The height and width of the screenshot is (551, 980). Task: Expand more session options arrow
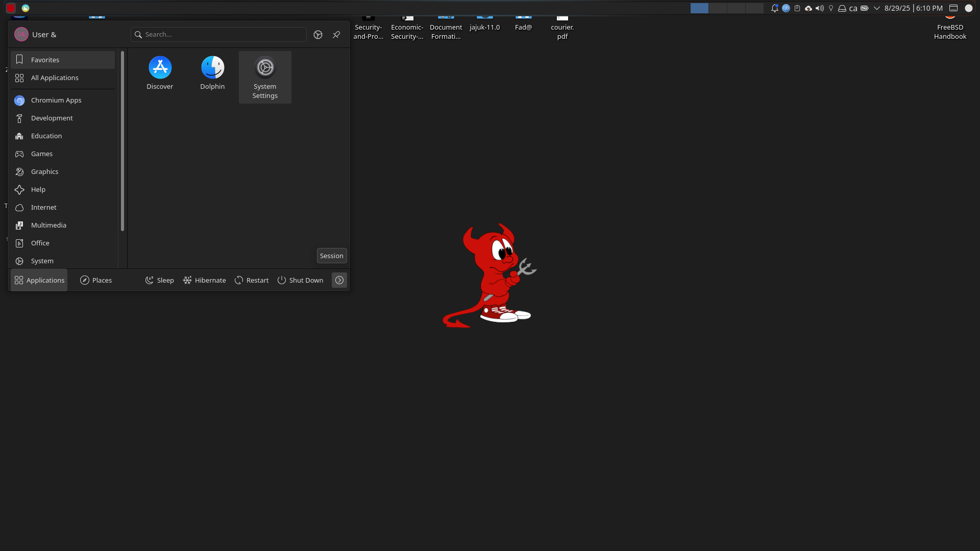[339, 280]
